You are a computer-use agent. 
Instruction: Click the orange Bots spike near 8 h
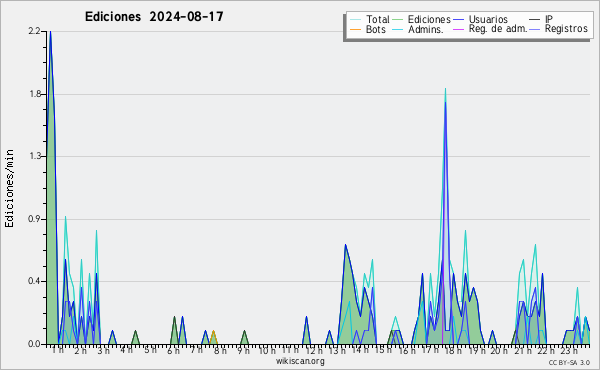[x=213, y=337]
